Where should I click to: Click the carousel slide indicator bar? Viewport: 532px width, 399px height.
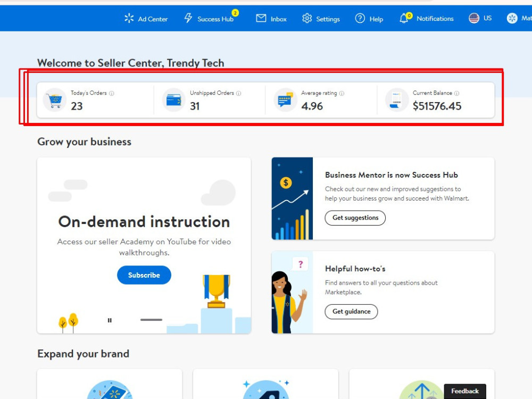click(151, 320)
